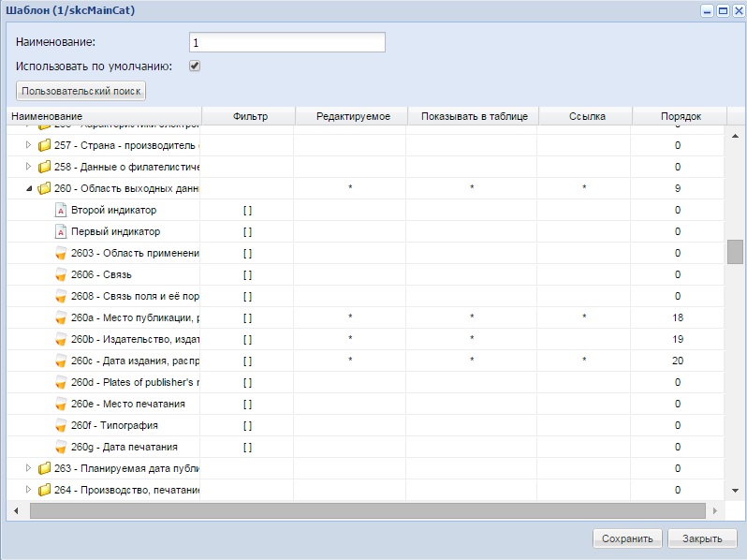Image resolution: width=747 pixels, height=560 pixels.
Task: Click the Редактируемое column header
Action: (352, 116)
